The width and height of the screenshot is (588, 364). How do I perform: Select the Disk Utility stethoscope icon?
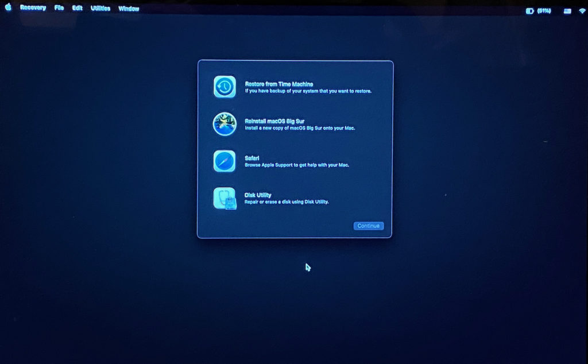(225, 199)
